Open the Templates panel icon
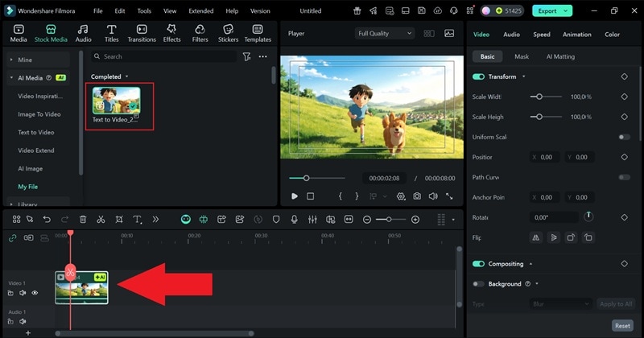 [258, 29]
